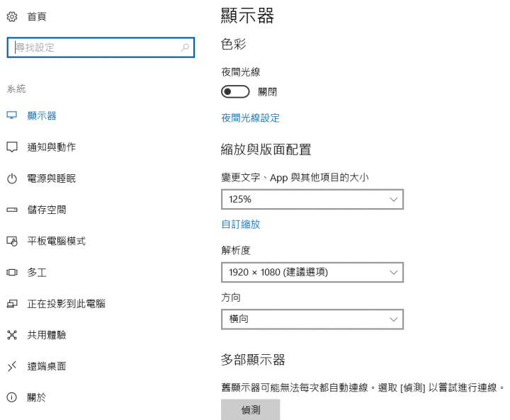Click the shared experiences icon for 共用體驗
The image size is (510, 420).
(x=12, y=335)
